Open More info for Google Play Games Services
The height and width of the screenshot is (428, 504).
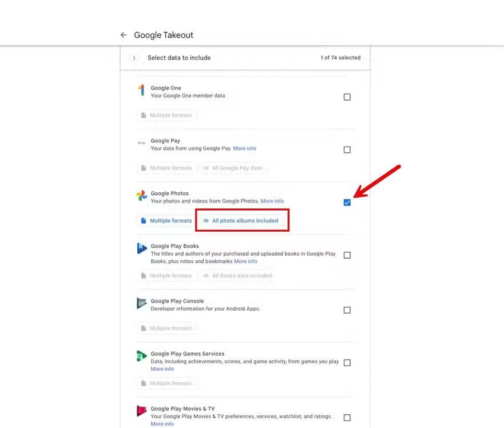point(162,369)
